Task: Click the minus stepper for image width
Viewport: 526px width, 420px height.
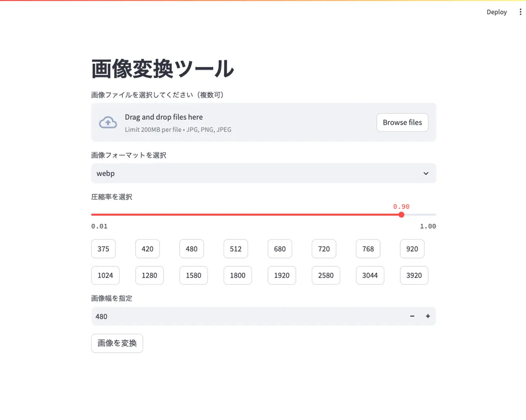Action: tap(412, 316)
